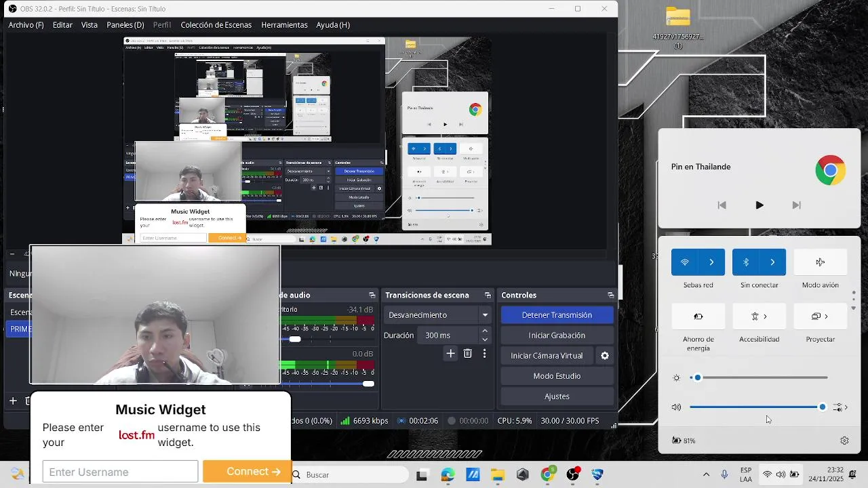Click Detener Transmisión

(557, 315)
